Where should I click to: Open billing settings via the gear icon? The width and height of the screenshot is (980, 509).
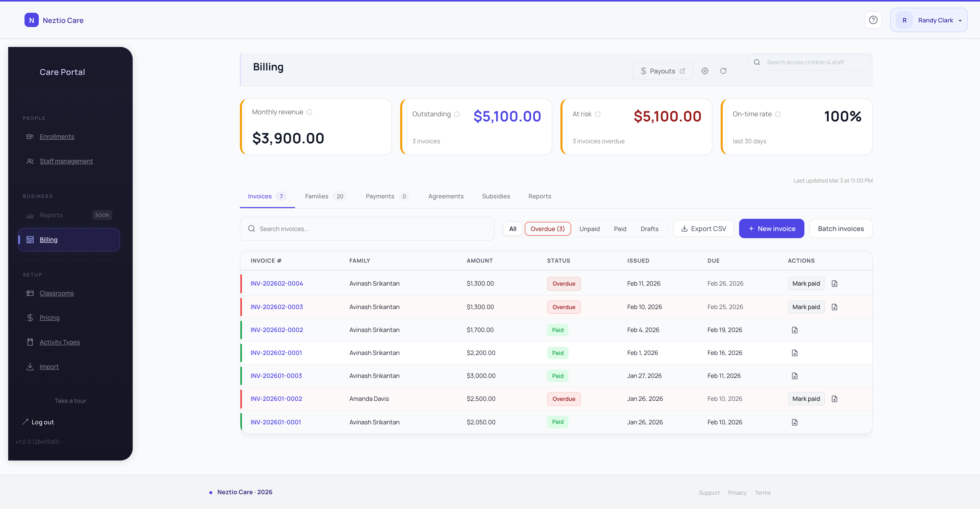click(x=705, y=71)
